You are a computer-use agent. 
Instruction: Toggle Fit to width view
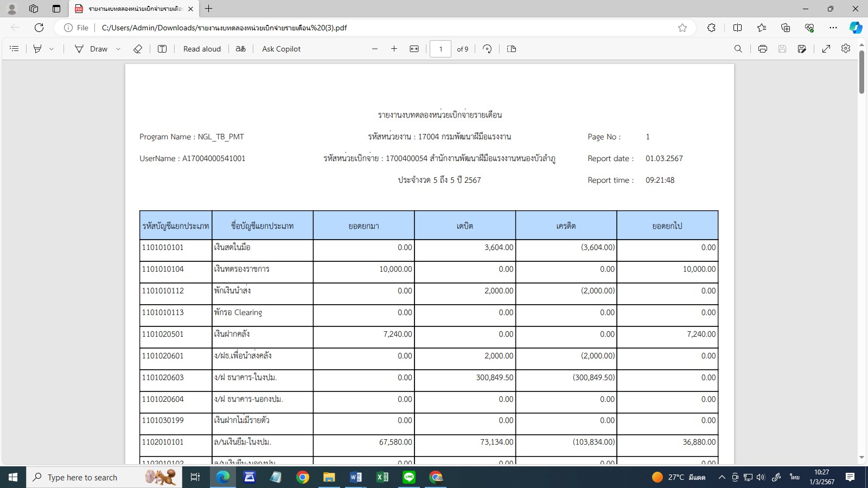(414, 49)
